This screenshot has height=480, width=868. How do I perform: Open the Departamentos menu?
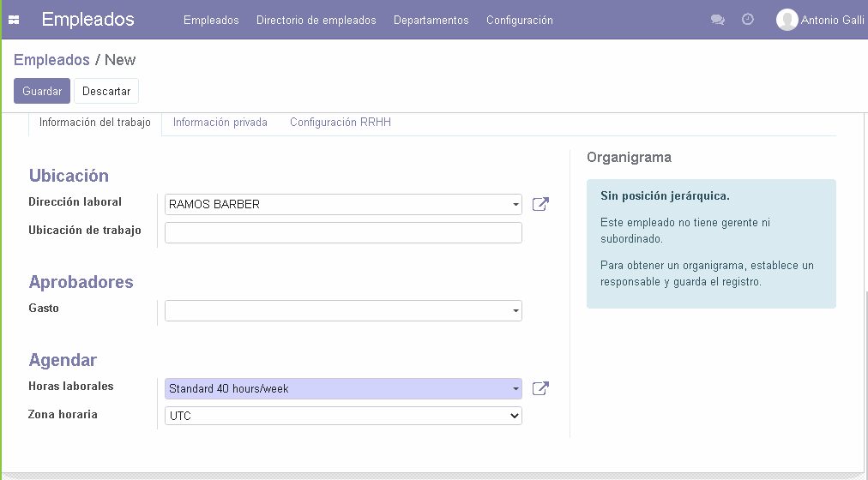pos(431,20)
